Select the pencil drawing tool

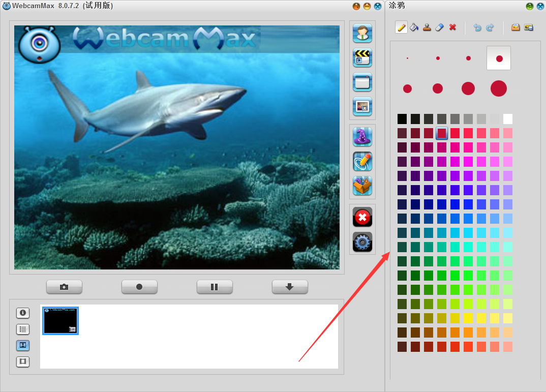[x=401, y=27]
